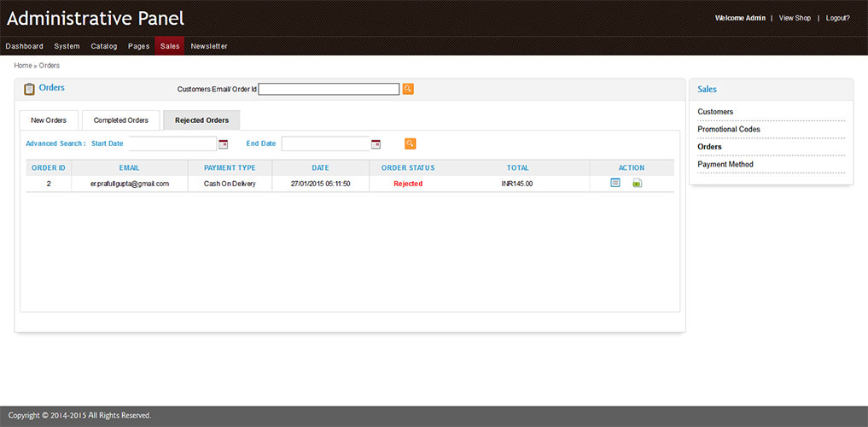Open the Completed Orders tab
The image size is (868, 427).
[x=121, y=120]
